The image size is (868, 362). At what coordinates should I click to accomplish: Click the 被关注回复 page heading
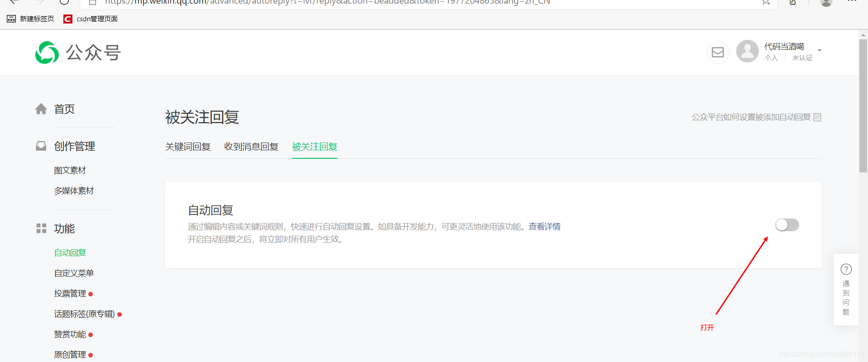(x=202, y=117)
